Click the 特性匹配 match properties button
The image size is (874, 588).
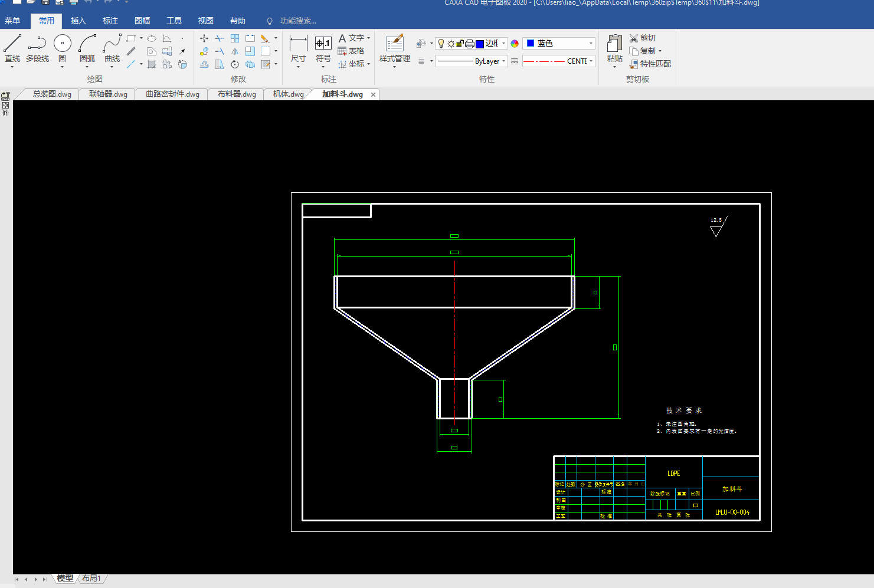650,64
